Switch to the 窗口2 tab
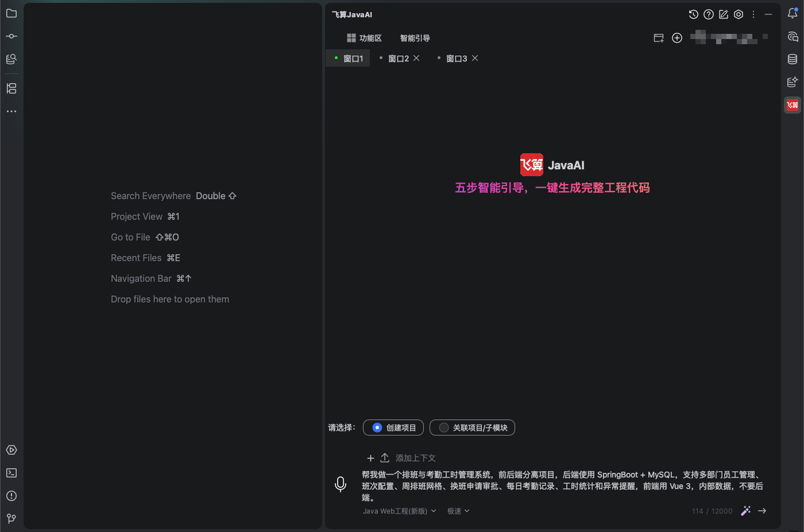This screenshot has width=804, height=532. point(398,58)
